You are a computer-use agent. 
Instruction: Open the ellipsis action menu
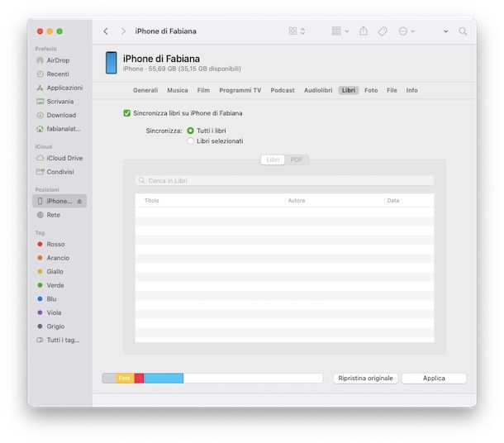coord(407,31)
